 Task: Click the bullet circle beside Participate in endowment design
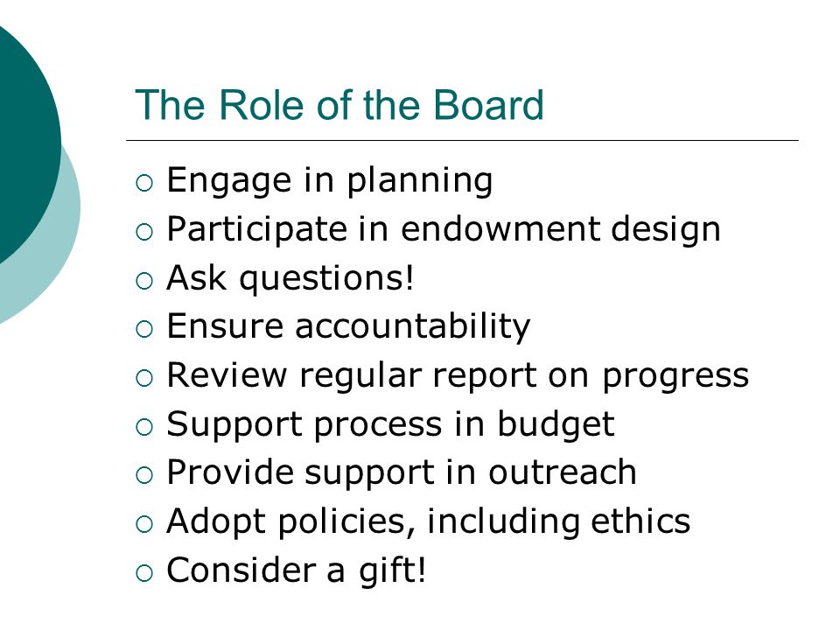click(x=144, y=232)
